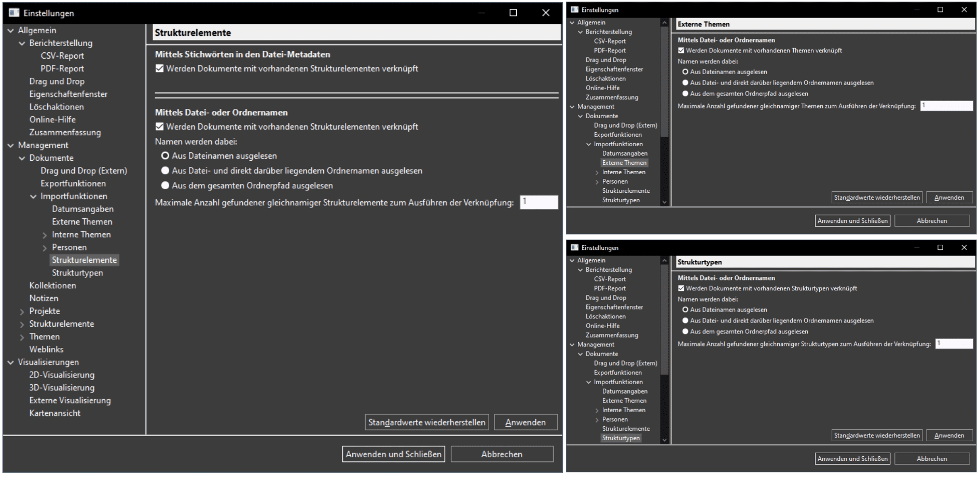Image resolution: width=980 pixels, height=477 pixels.
Task: Click 'Anwenden und Schließen' in main window
Action: tap(394, 454)
